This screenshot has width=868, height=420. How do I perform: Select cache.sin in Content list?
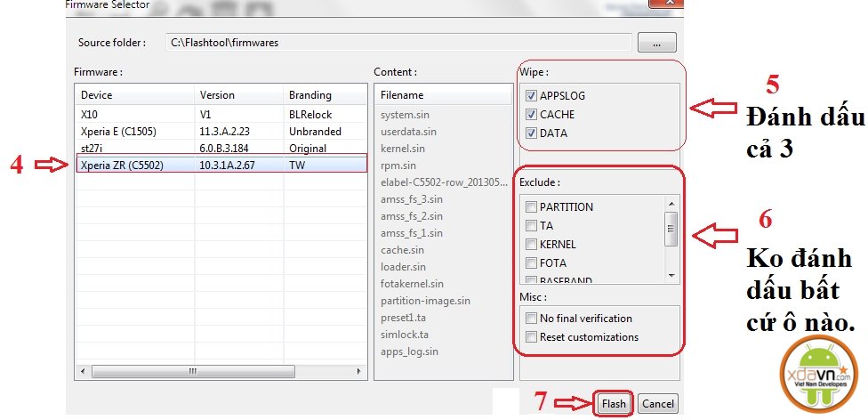click(403, 250)
